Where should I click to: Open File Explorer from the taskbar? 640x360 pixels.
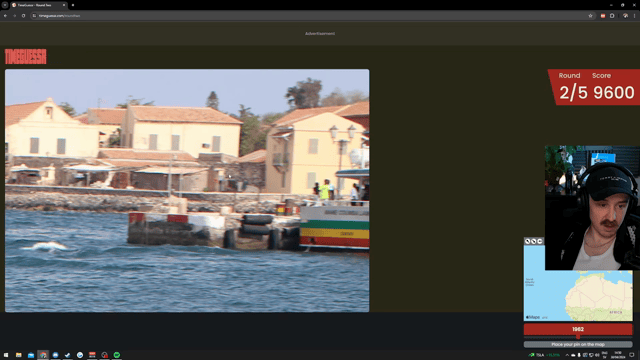19,355
